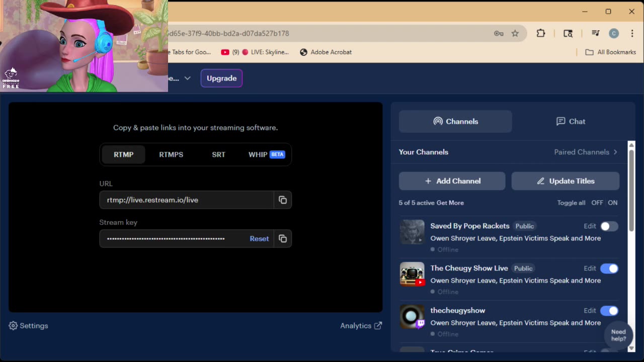Click the search tabs icon in Chrome toolbar
This screenshot has width=644, height=362.
pyautogui.click(x=568, y=33)
